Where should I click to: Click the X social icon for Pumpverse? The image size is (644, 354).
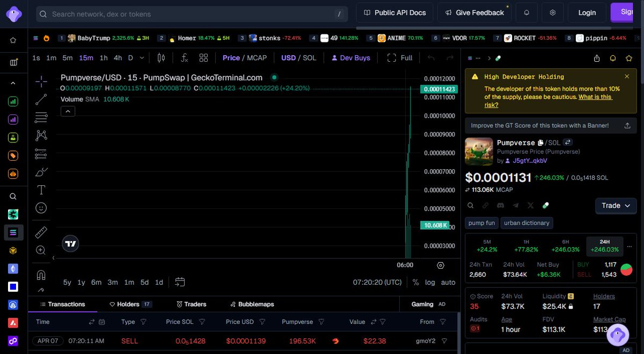pos(531,205)
